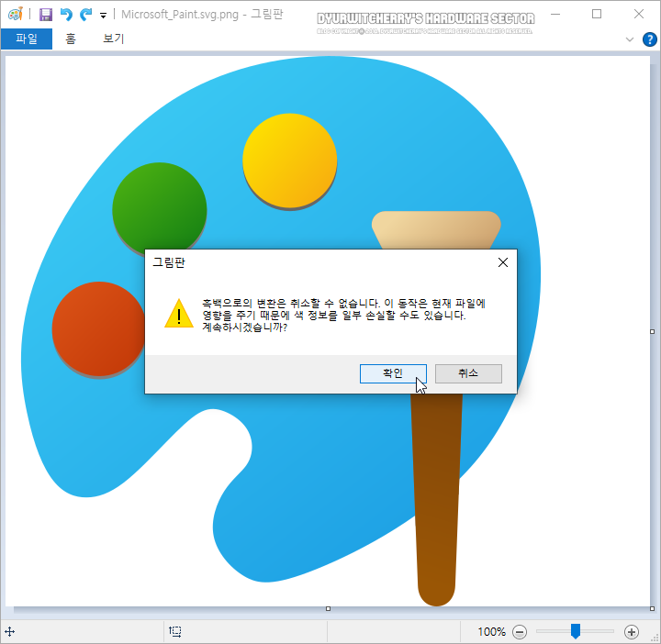Click the yellow warning icon in dialog
This screenshot has width=661, height=644.
coord(179,313)
